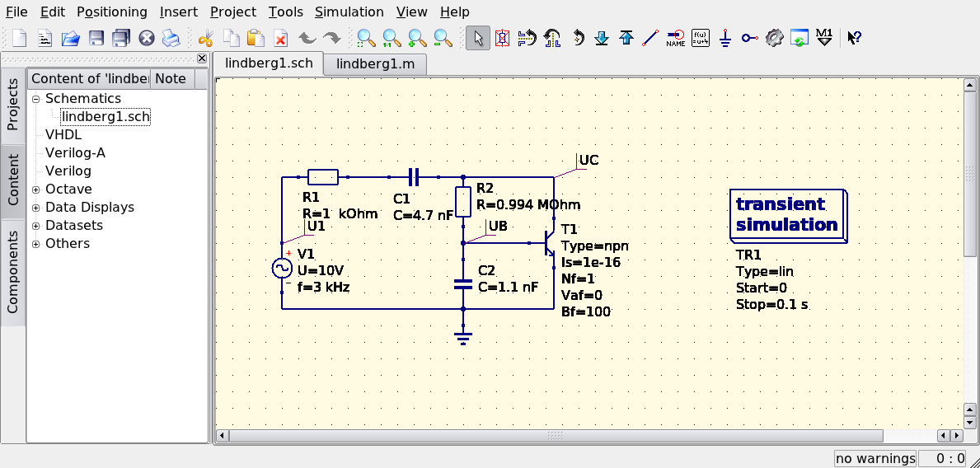The height and width of the screenshot is (468, 980).
Task: Click the Wire Label NAME icon
Action: click(x=675, y=38)
